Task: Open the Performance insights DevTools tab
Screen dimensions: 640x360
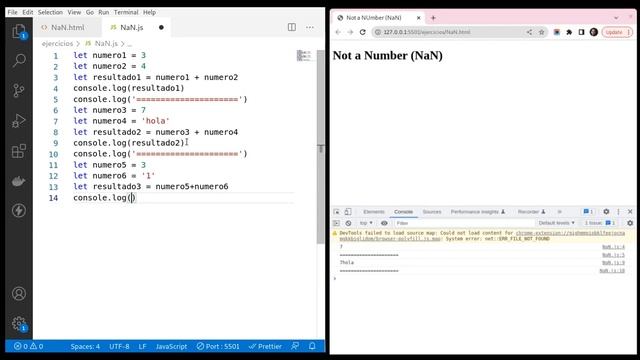Action: point(478,211)
